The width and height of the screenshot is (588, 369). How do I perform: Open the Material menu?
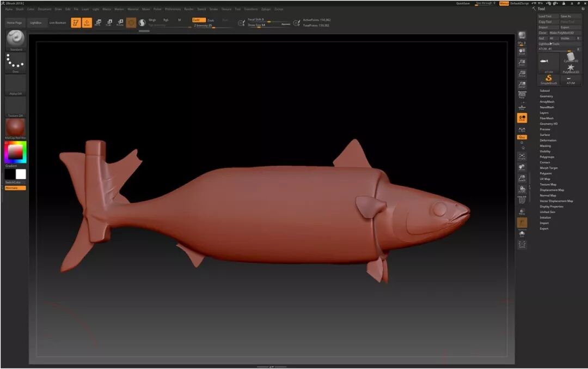(x=133, y=9)
